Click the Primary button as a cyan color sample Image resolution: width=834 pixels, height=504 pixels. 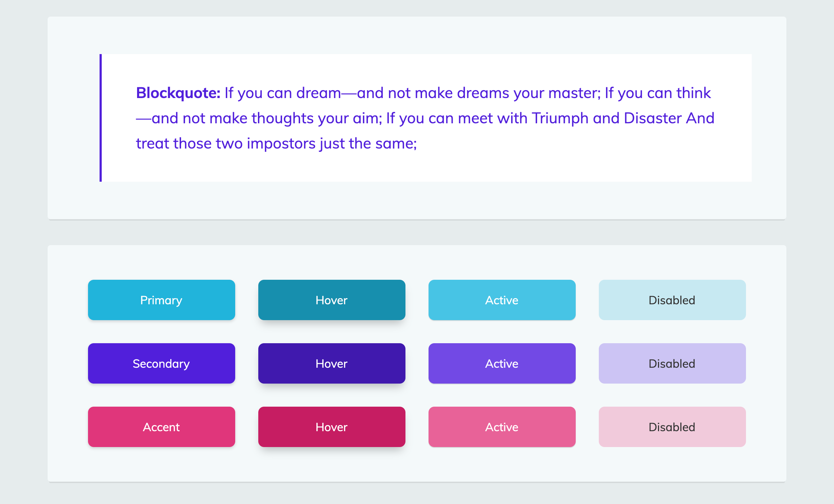(x=161, y=300)
